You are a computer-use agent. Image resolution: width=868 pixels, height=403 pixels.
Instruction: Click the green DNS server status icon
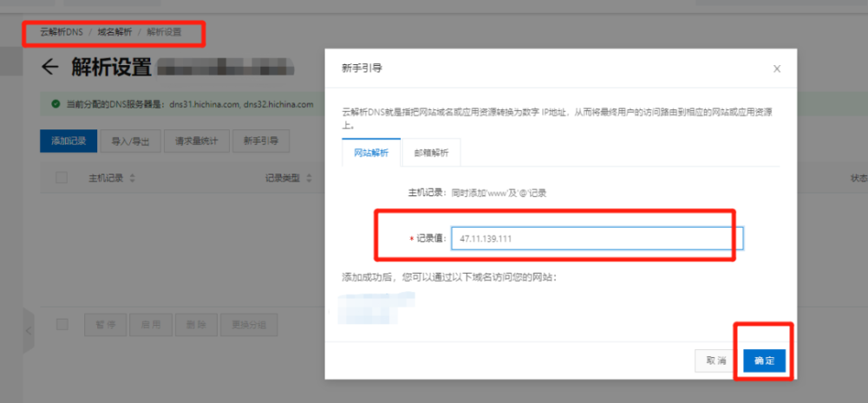[x=56, y=103]
